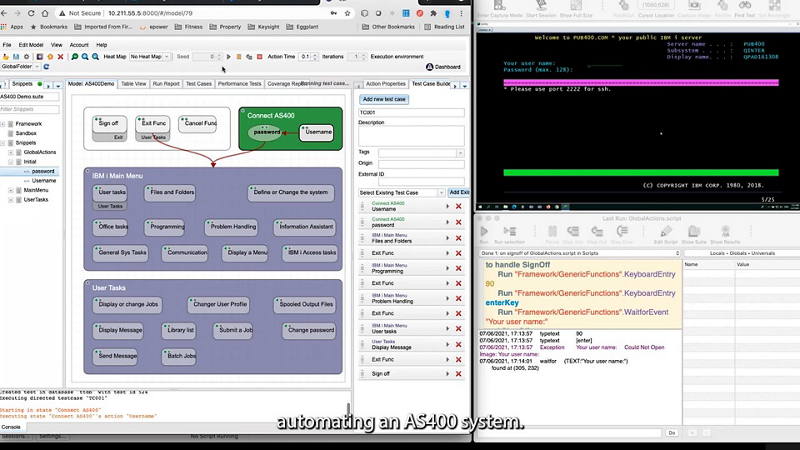Click Step Into icon in script toolbar

pyautogui.click(x=573, y=232)
